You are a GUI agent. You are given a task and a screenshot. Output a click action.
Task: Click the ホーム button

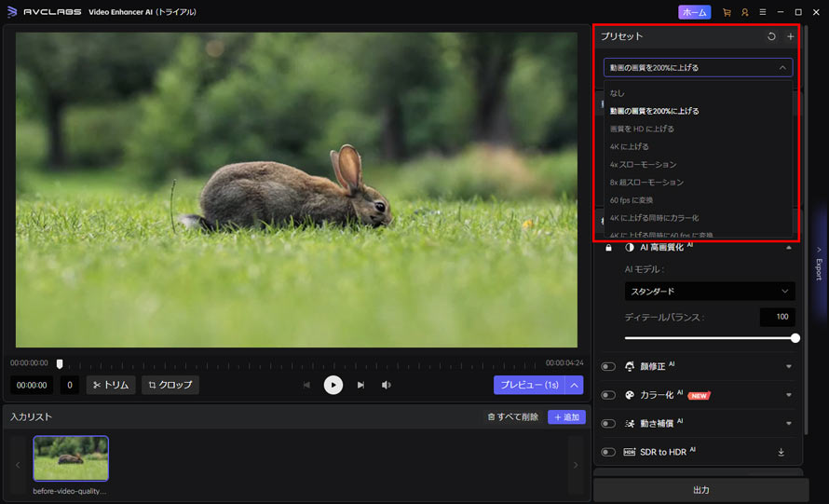[694, 12]
